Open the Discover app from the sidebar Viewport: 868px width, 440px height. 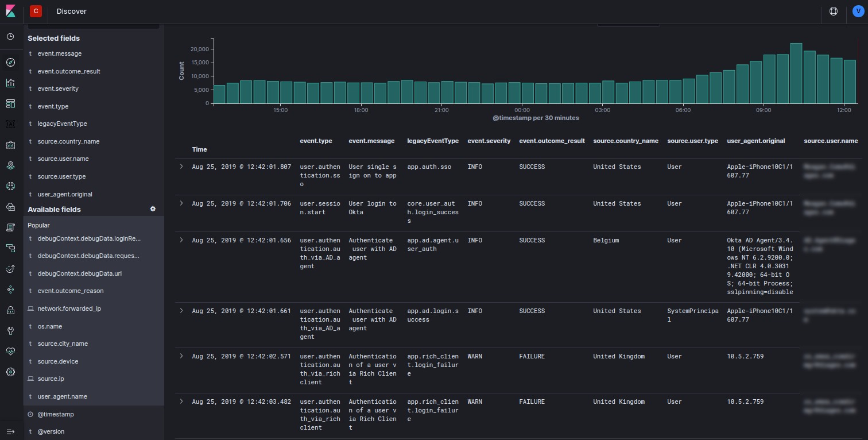coord(10,62)
